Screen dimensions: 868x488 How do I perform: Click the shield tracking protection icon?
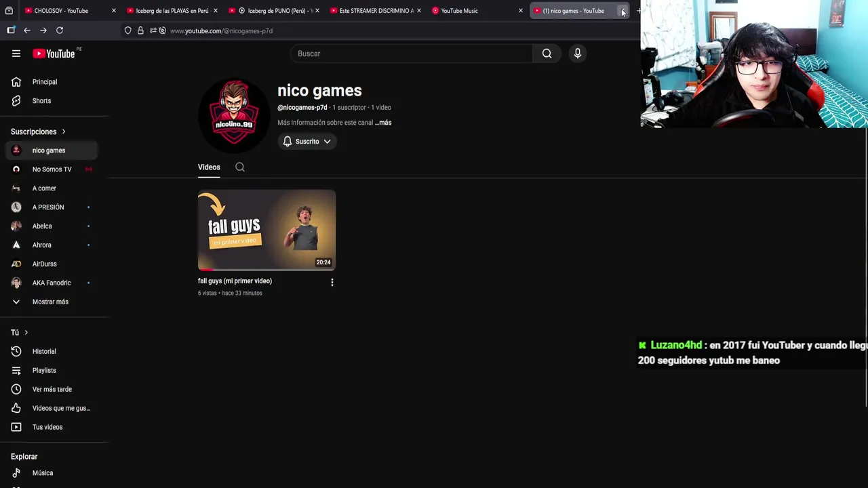click(127, 30)
